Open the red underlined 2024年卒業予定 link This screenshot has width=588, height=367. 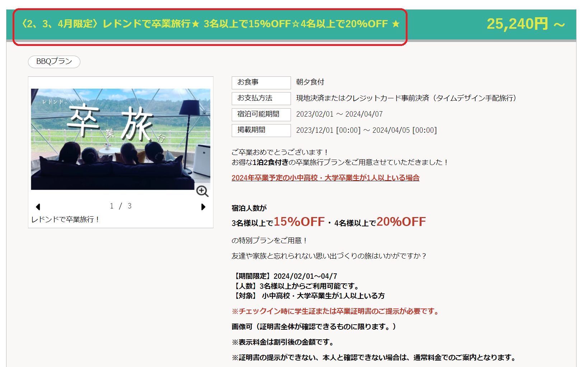click(x=325, y=178)
